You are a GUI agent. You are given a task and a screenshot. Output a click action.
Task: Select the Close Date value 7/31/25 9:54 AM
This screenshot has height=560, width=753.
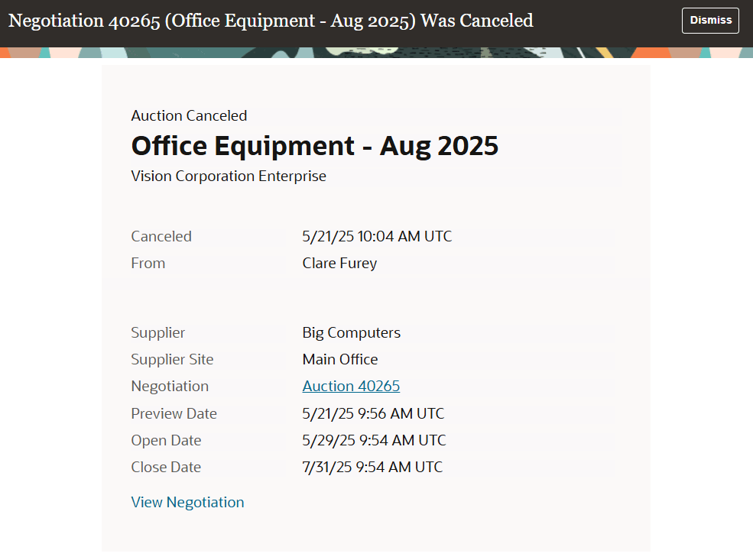(x=372, y=468)
